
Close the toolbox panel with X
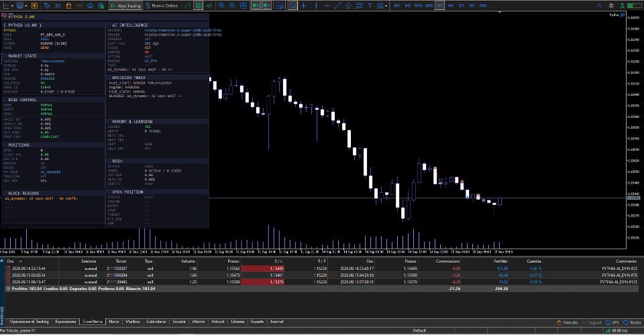2,261
